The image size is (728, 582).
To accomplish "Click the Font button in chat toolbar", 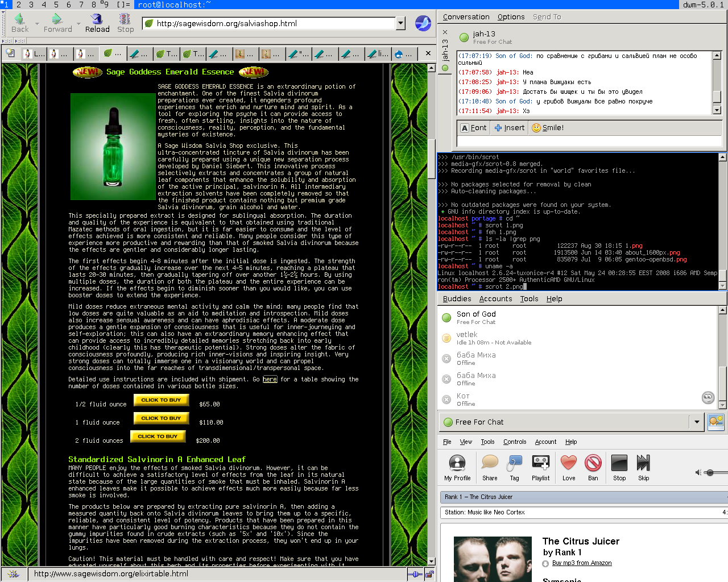I will tap(473, 128).
